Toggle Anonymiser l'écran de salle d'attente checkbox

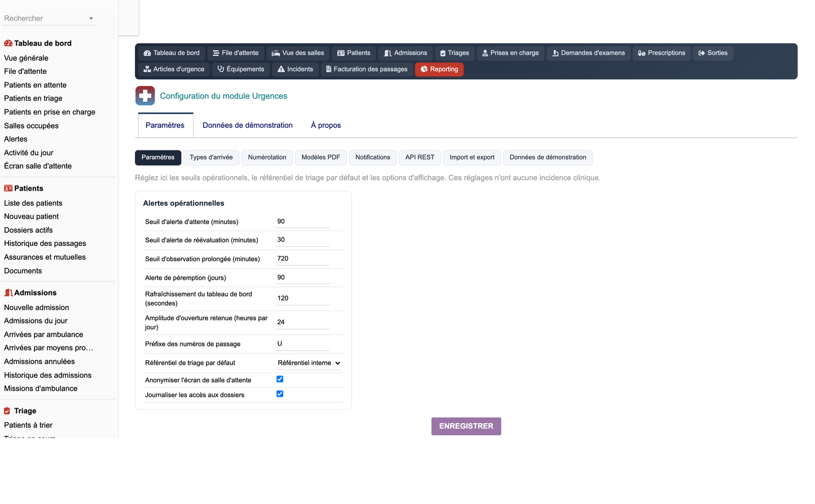(280, 379)
